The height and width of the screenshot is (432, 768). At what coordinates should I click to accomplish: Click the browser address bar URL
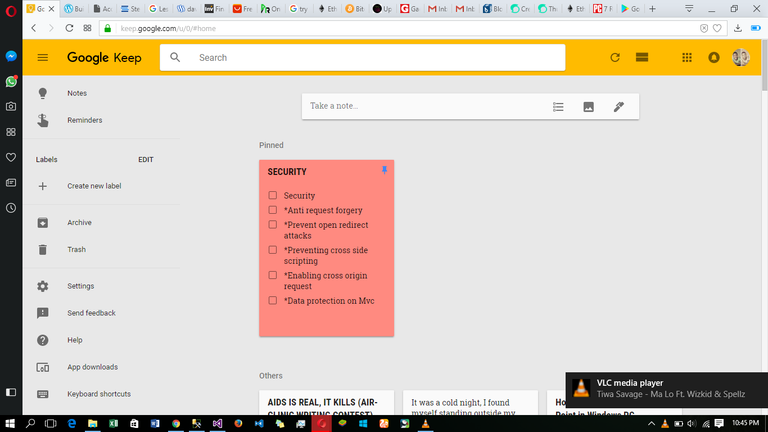pos(168,28)
